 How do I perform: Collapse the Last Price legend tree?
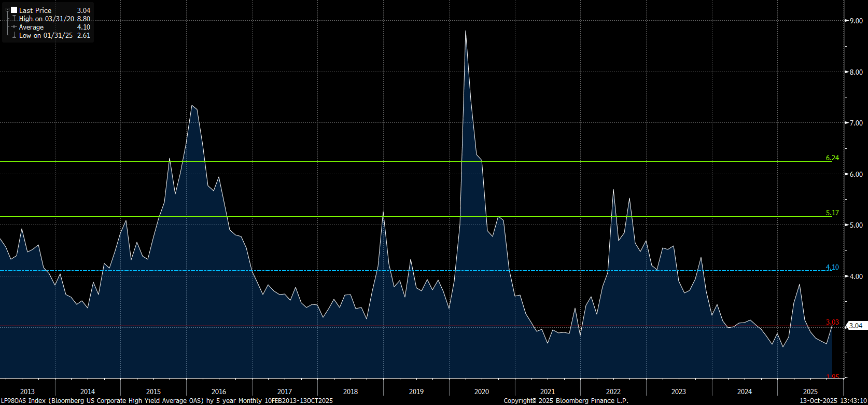tap(7, 10)
